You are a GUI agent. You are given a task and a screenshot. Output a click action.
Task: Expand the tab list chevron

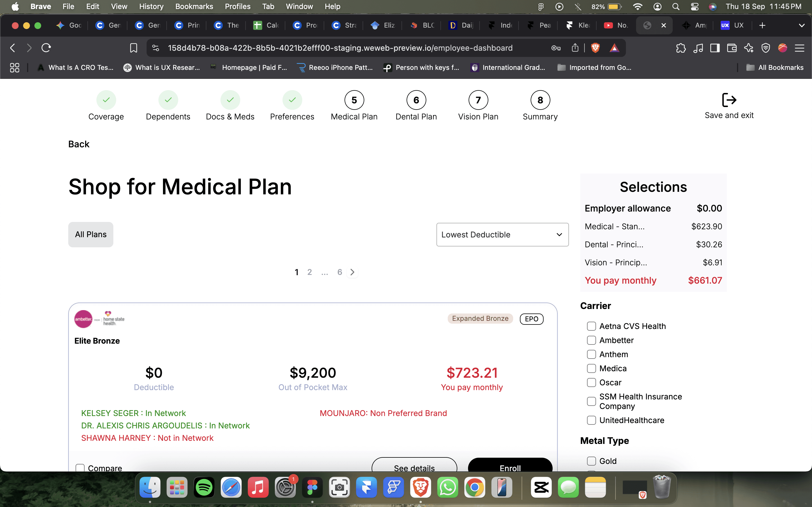tap(801, 25)
